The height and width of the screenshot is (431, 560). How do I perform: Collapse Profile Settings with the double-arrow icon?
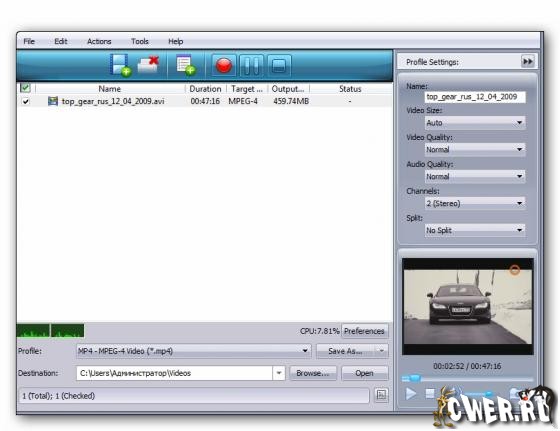(528, 61)
